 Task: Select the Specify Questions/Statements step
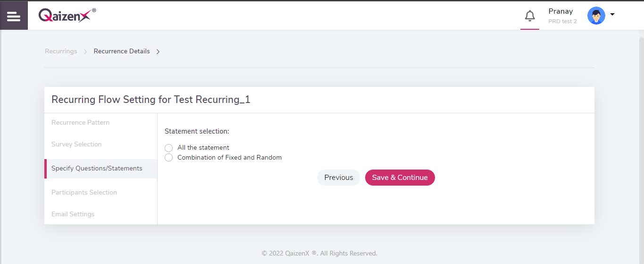tap(97, 168)
